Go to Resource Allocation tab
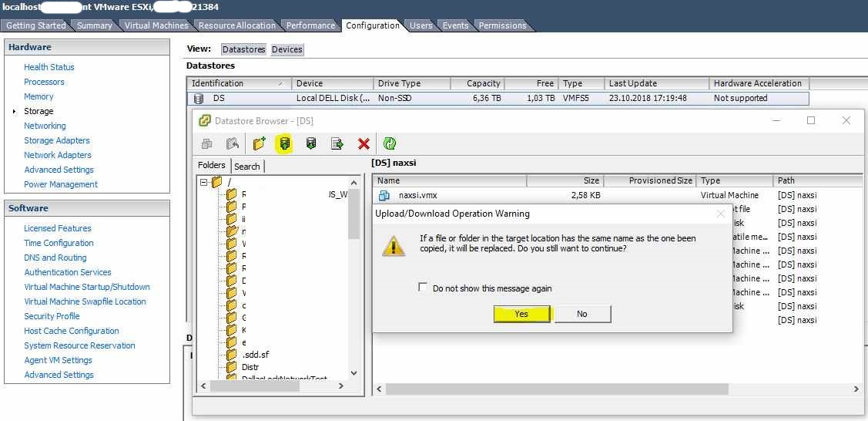Screen dimensions: 868x421 point(237,25)
